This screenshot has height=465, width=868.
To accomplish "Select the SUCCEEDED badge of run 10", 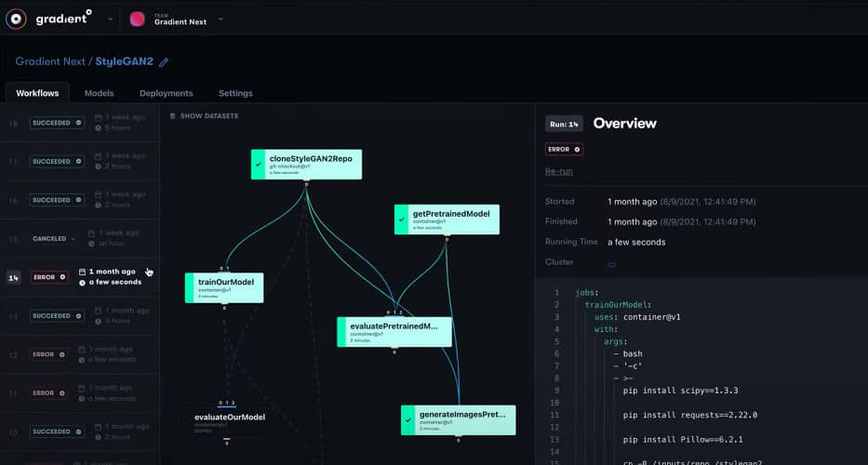I will coord(57,432).
